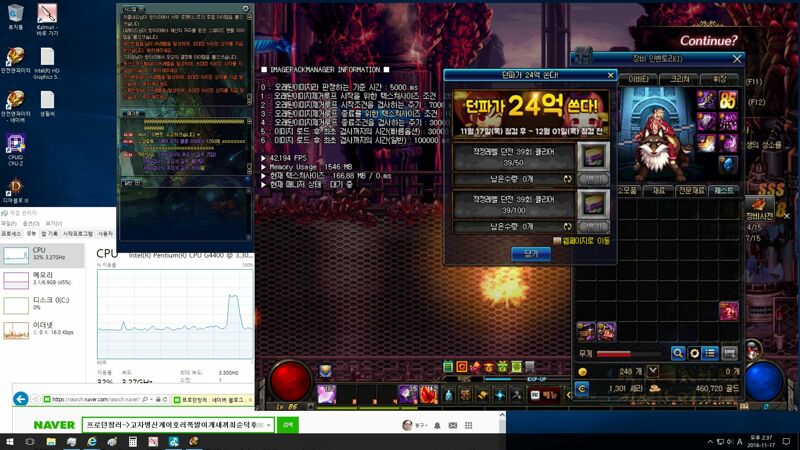This screenshot has width=800, height=450.
Task: Click the 장비사전 button beside inventory
Action: point(760,210)
